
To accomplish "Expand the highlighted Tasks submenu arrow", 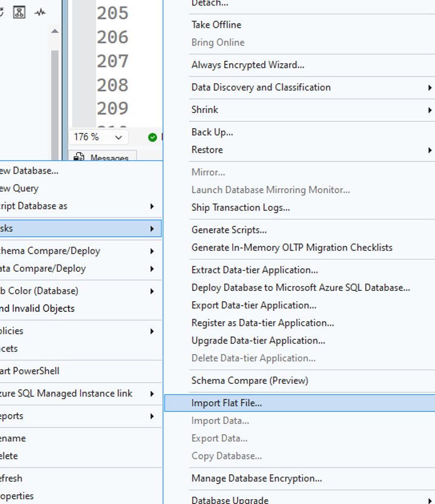I will click(152, 228).
